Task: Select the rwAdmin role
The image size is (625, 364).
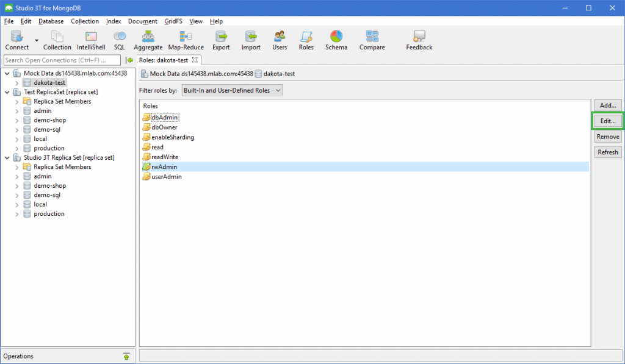Action: (x=365, y=166)
